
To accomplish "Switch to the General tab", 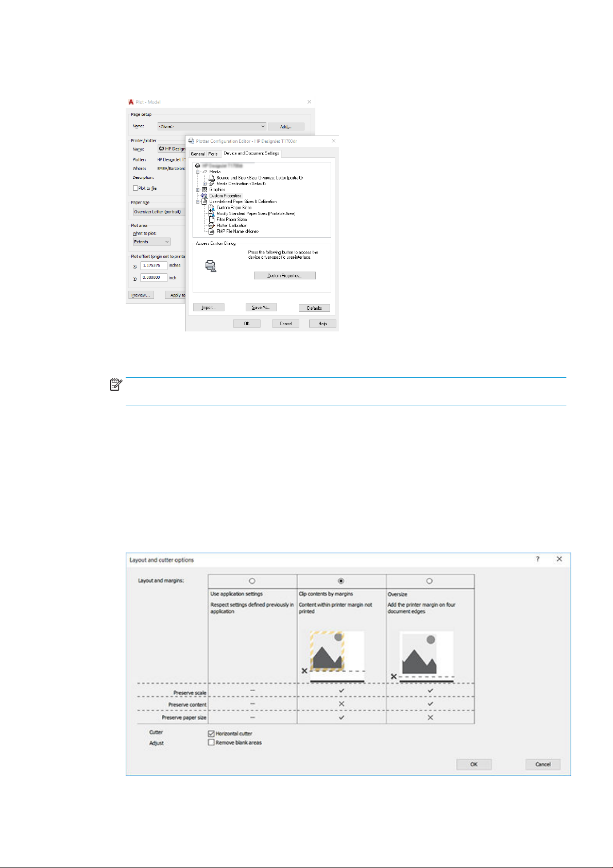I will [x=198, y=154].
